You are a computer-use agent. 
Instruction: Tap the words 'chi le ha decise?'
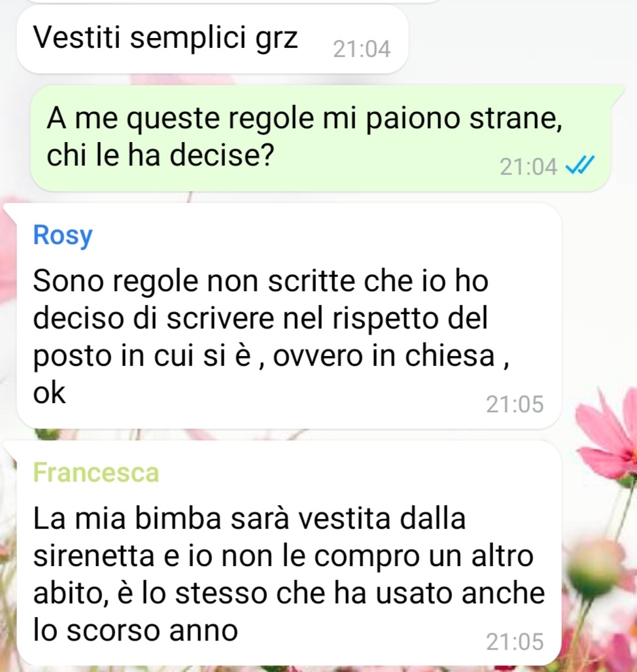tap(160, 154)
